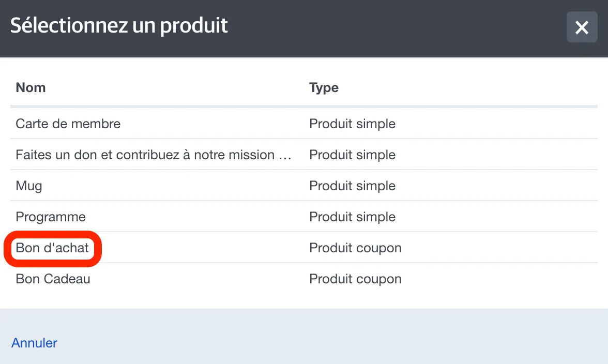The image size is (608, 364).
Task: Click the Type column header
Action: pos(324,87)
